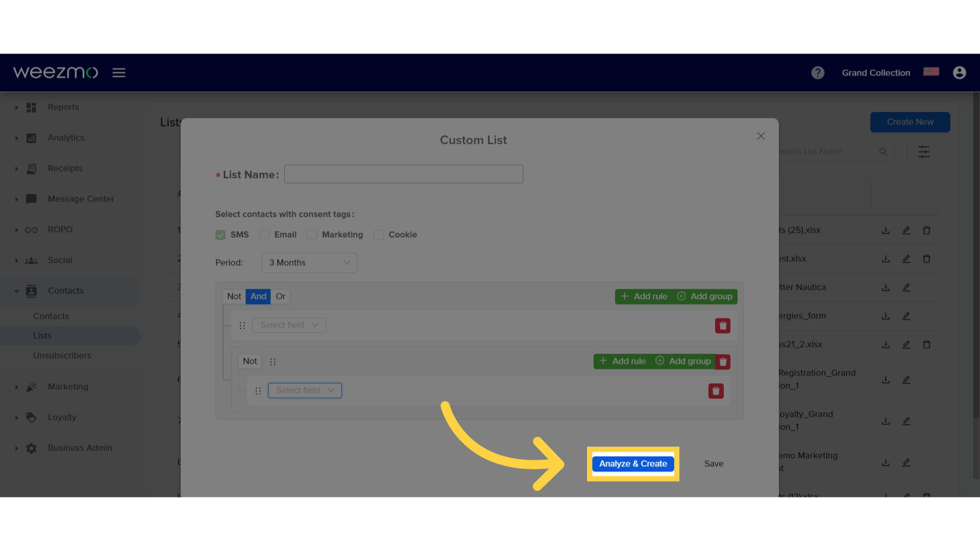Click the Message Center chat icon
Screen dimensions: 980x551
pyautogui.click(x=31, y=199)
